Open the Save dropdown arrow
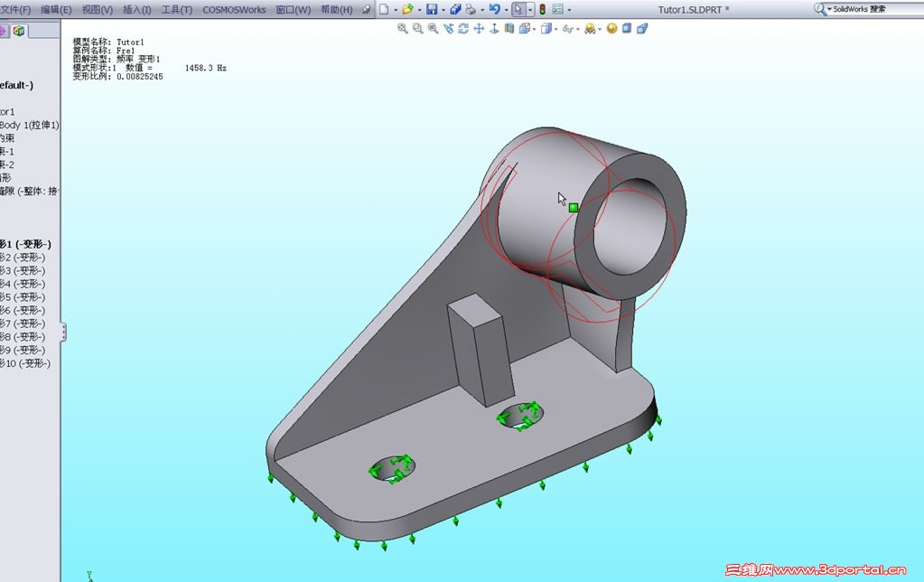The width and height of the screenshot is (924, 582). click(x=443, y=10)
